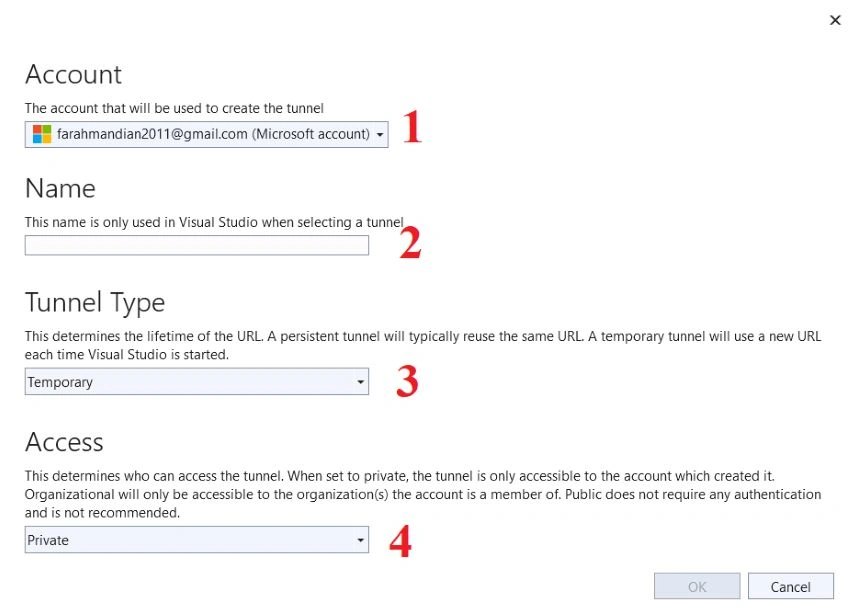Click the tunnel Name text field
850x616 pixels.
pos(197,245)
